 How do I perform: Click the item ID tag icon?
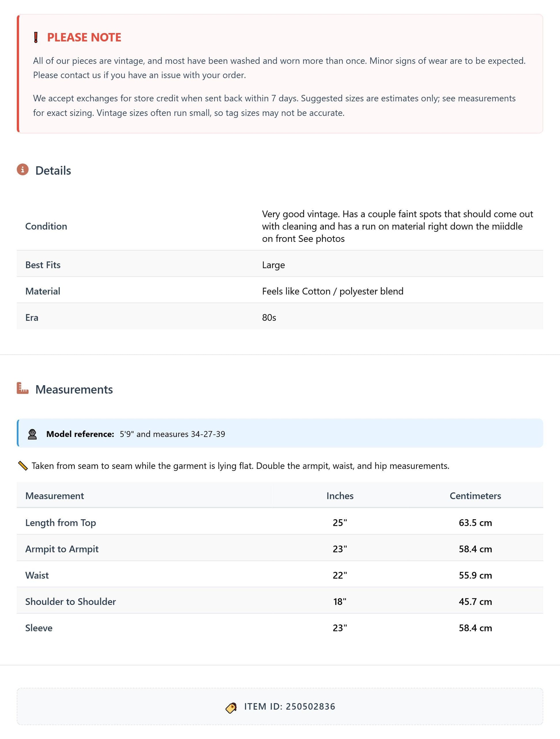click(231, 707)
